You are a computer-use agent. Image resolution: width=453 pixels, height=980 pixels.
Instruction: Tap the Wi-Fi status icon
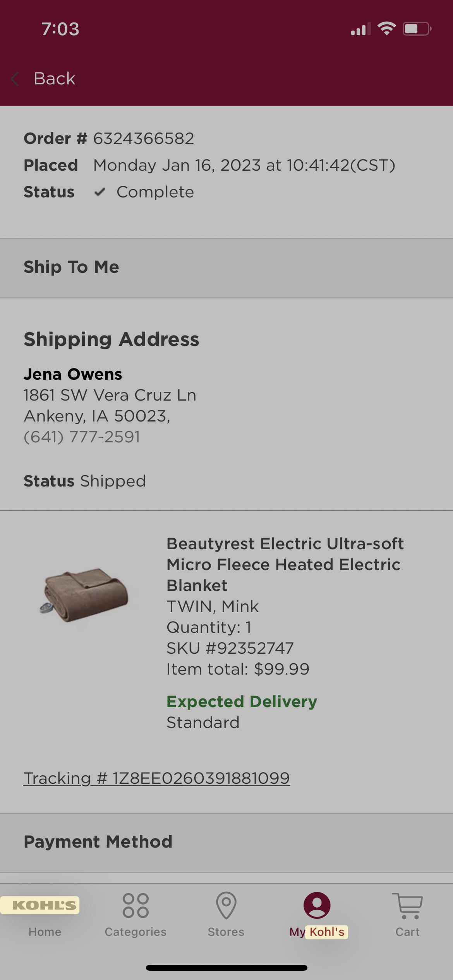pos(386,29)
